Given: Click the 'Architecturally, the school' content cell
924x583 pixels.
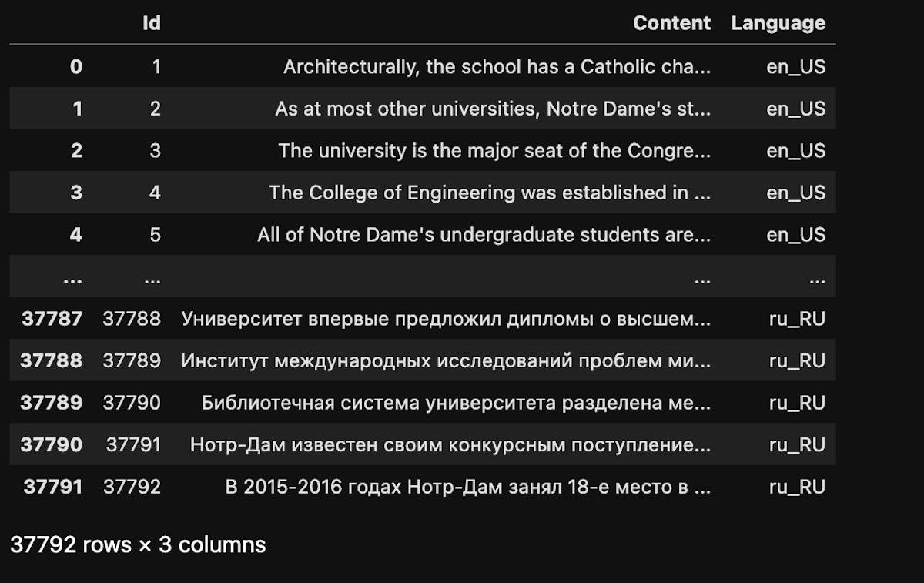Looking at the screenshot, I should [497, 67].
